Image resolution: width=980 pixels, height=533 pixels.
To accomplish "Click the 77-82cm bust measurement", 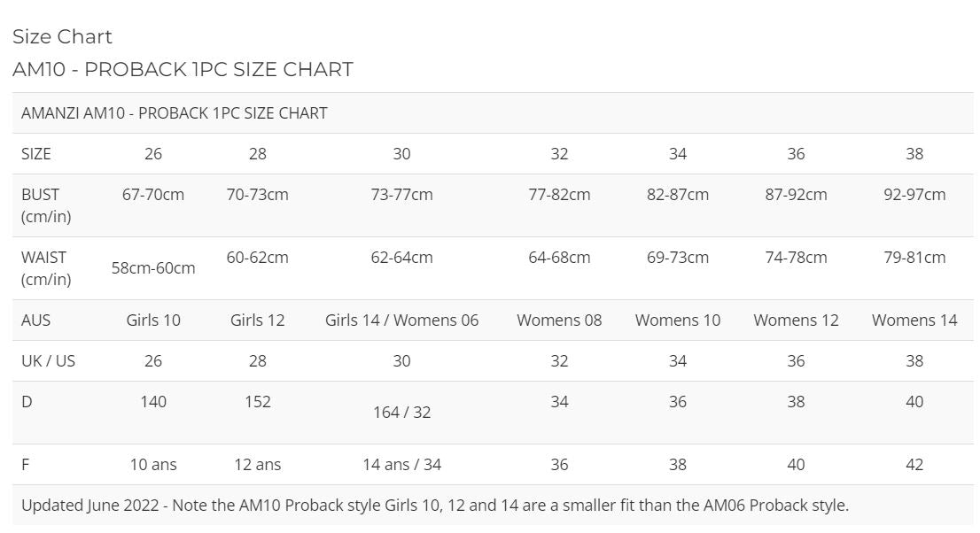I will coord(559,195).
